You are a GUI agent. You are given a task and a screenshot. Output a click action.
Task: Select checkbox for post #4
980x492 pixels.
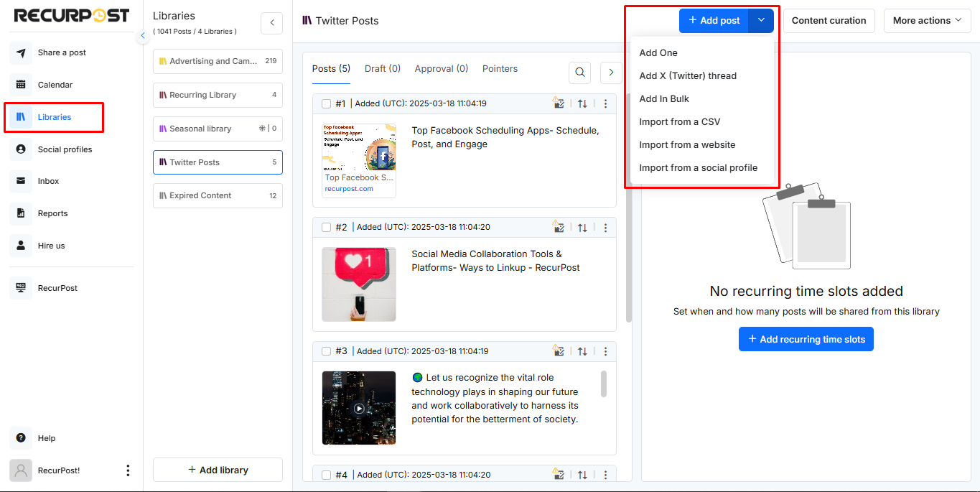pyautogui.click(x=326, y=475)
